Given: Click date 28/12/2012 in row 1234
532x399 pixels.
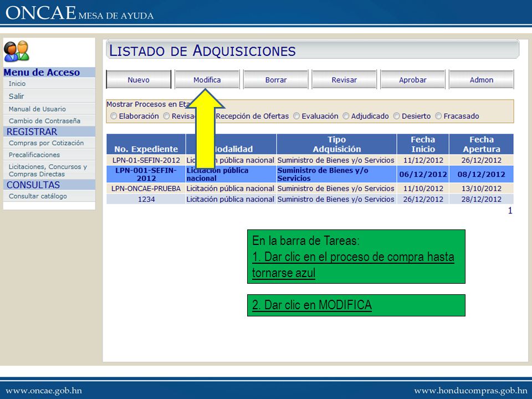Looking at the screenshot, I should coord(481,199).
